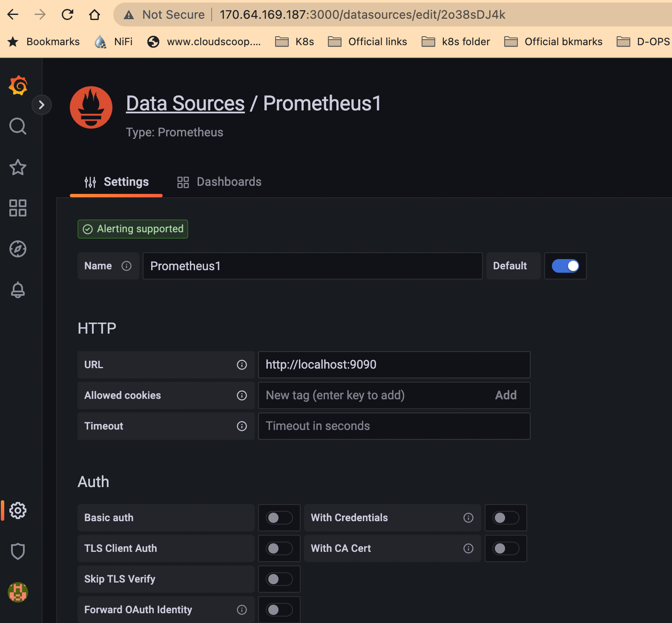Viewport: 672px width, 623px height.
Task: Expand the K8s bookmarks folder
Action: pos(295,42)
